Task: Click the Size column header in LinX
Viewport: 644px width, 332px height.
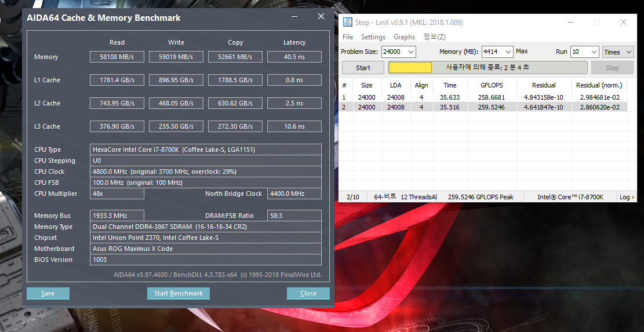Action: pos(366,85)
